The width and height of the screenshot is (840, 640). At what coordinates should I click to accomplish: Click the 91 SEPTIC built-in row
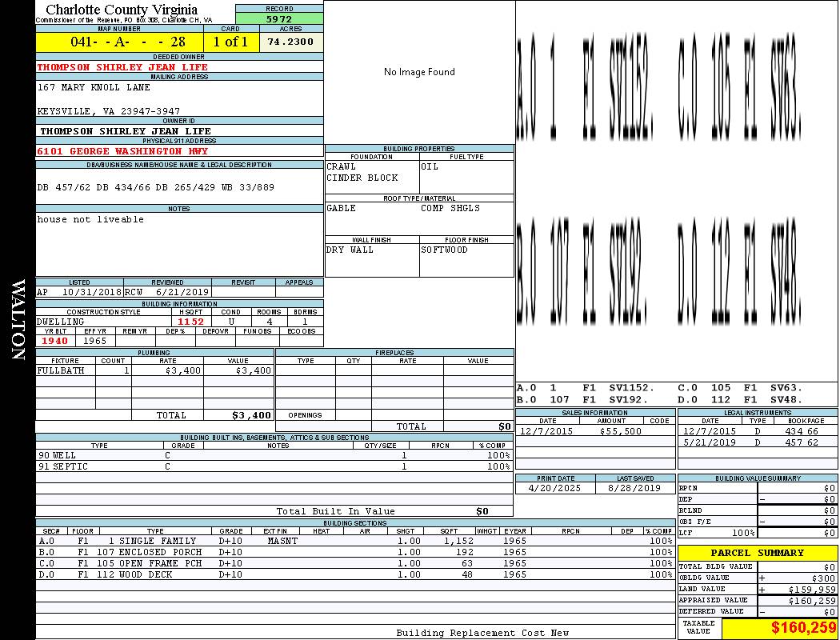click(x=274, y=466)
